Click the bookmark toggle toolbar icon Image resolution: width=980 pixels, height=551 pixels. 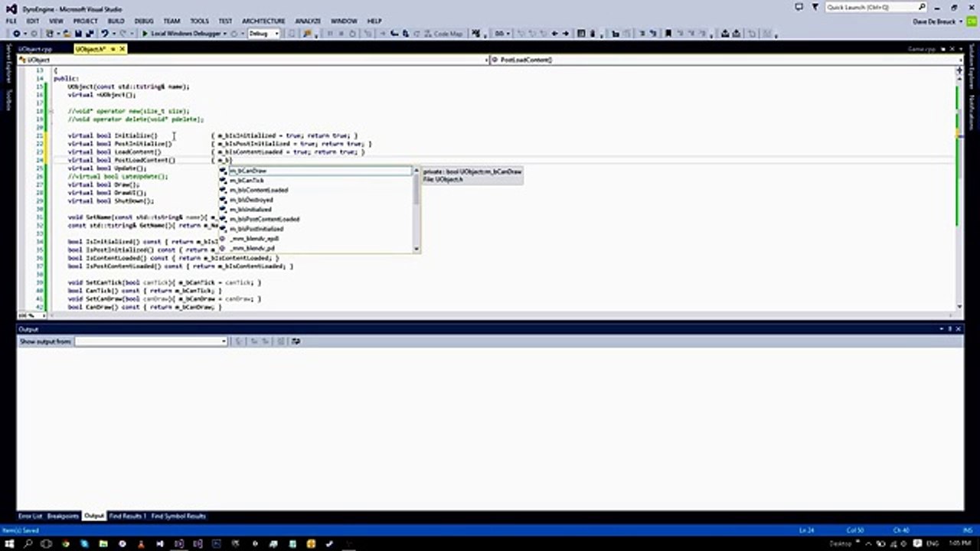[x=668, y=34]
